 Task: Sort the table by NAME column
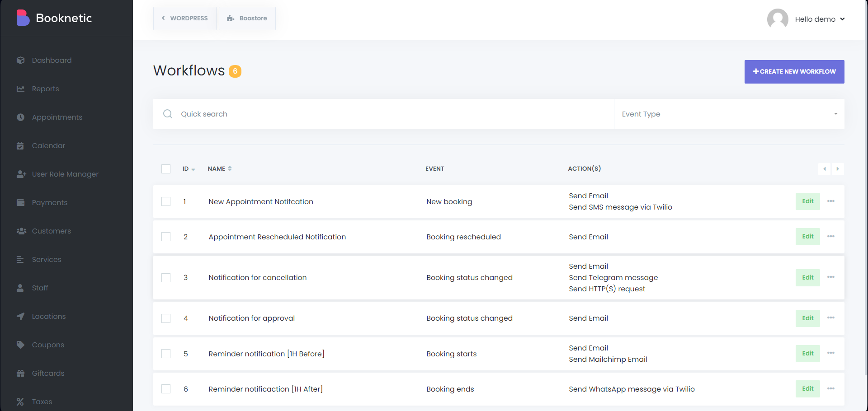point(220,169)
